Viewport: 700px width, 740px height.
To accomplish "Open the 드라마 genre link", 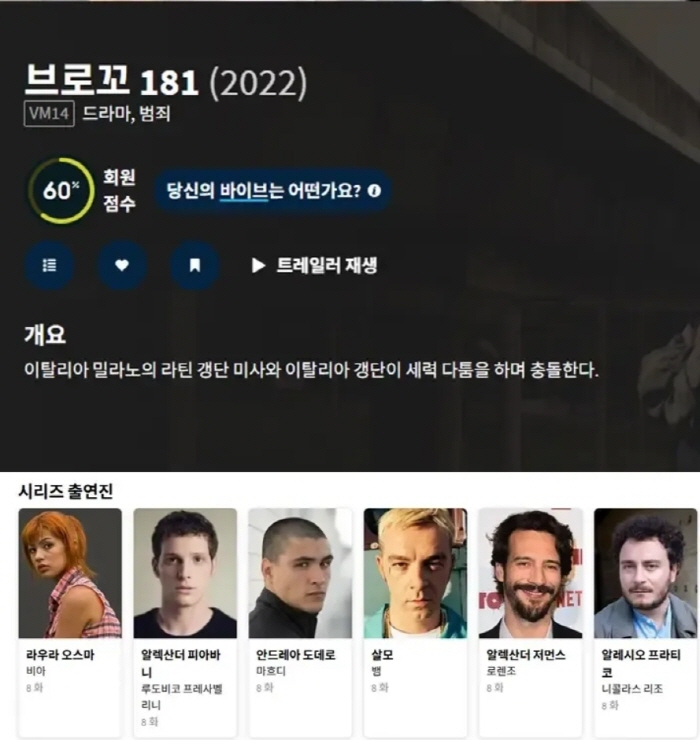I will 103,114.
